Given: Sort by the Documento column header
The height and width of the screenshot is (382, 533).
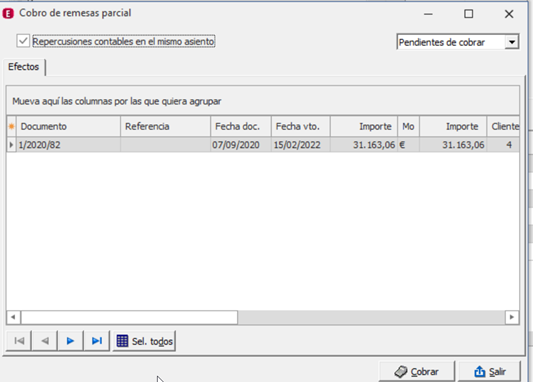Looking at the screenshot, I should 69,126.
